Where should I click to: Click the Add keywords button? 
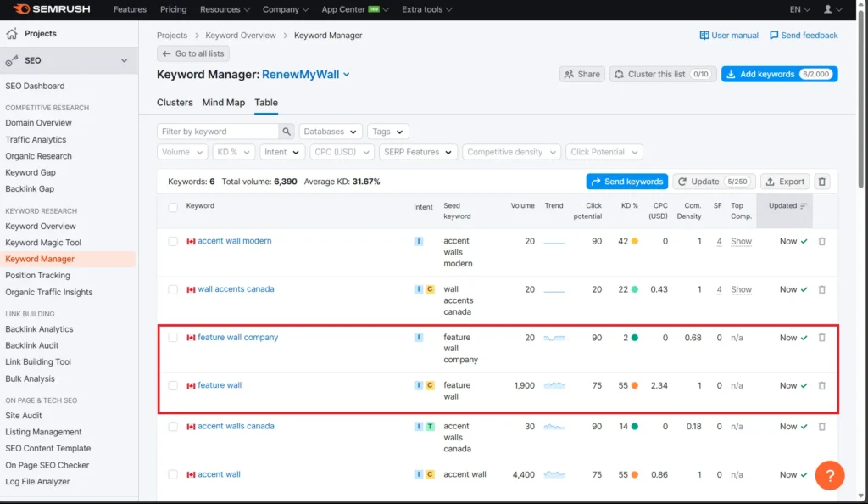[780, 74]
